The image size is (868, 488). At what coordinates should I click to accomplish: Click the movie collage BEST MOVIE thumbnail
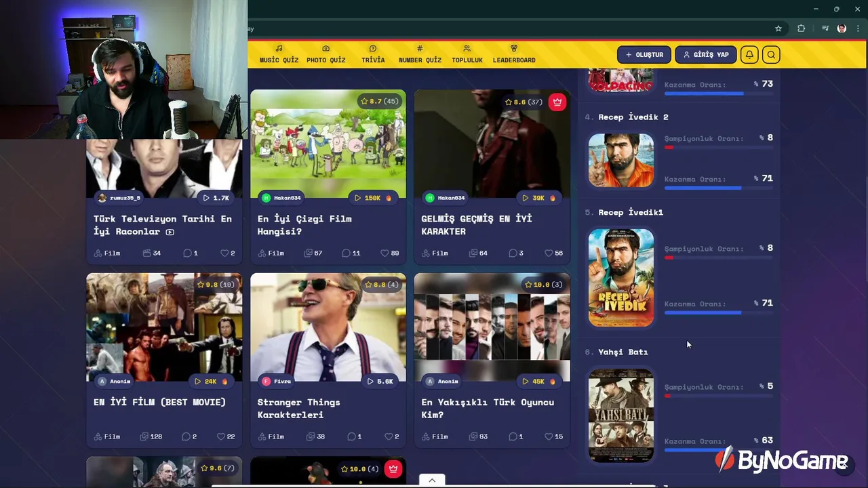(x=164, y=327)
